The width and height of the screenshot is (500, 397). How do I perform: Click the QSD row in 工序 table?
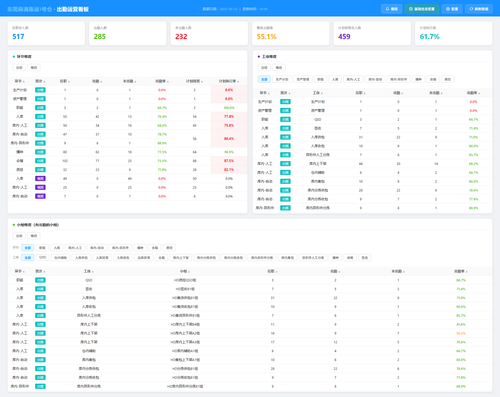(x=372, y=119)
